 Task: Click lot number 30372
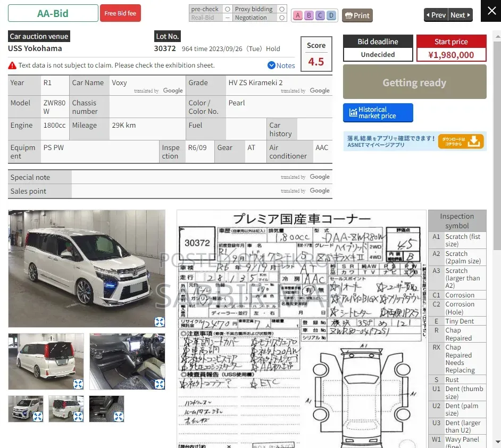pyautogui.click(x=165, y=48)
